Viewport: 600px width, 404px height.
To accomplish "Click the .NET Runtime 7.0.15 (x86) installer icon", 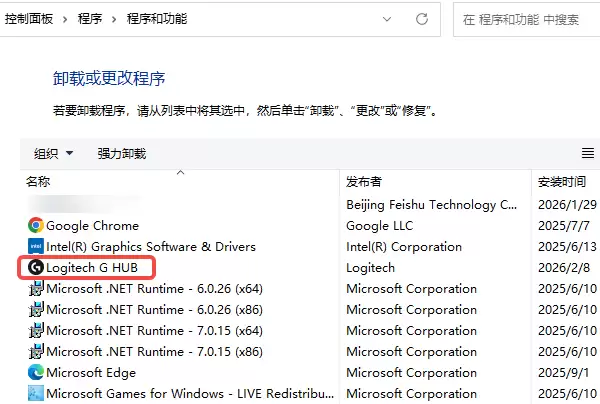I will [x=36, y=351].
